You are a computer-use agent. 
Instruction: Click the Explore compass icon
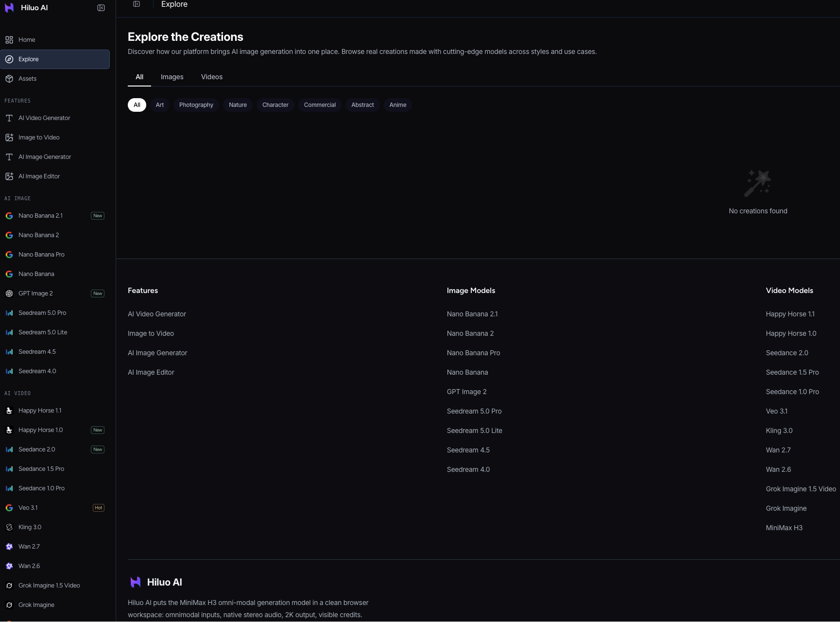tap(9, 59)
